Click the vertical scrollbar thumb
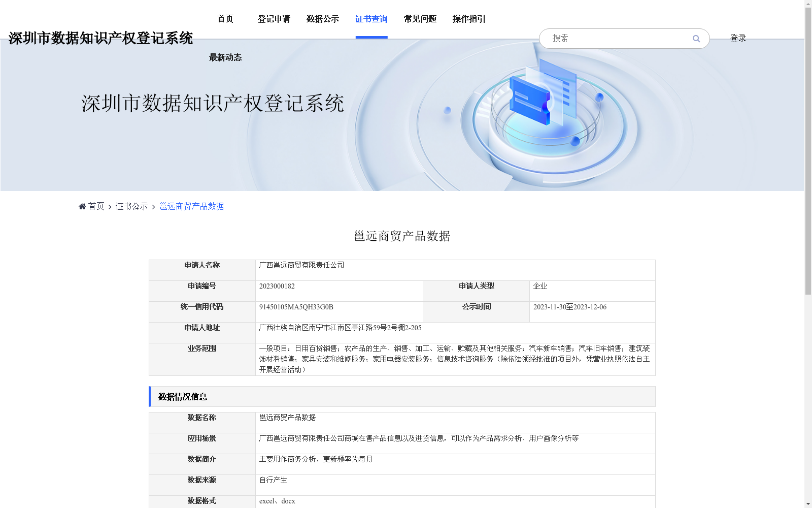The image size is (812, 508). tap(808, 151)
